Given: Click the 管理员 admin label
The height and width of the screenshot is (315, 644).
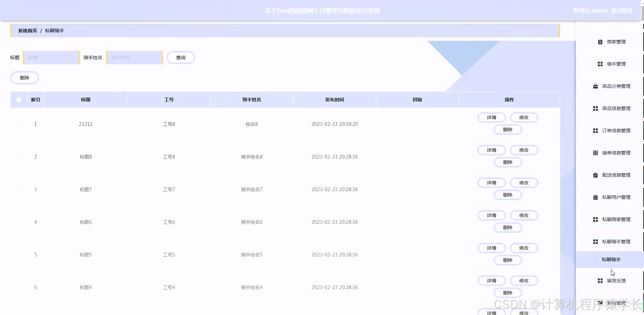Looking at the screenshot, I should point(590,10).
